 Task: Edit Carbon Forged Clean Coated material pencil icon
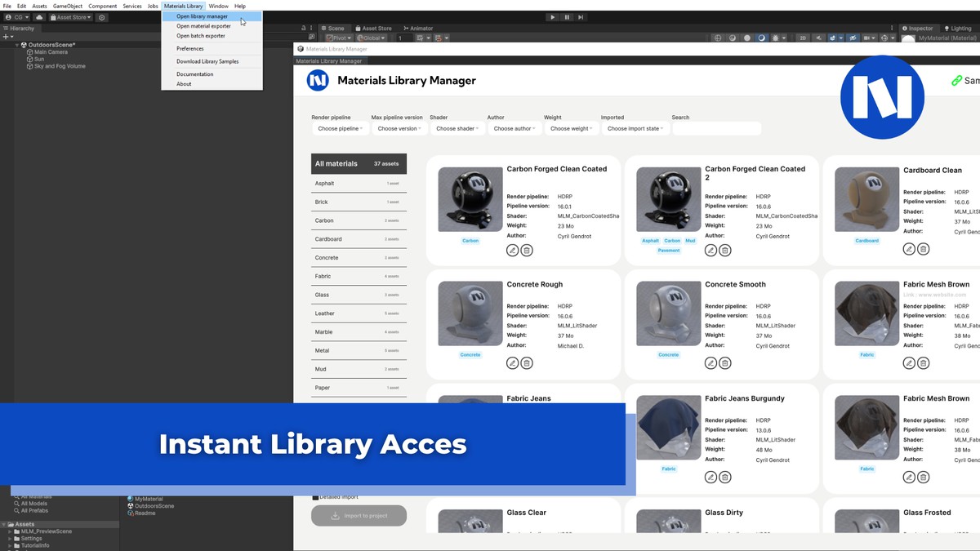tap(513, 250)
